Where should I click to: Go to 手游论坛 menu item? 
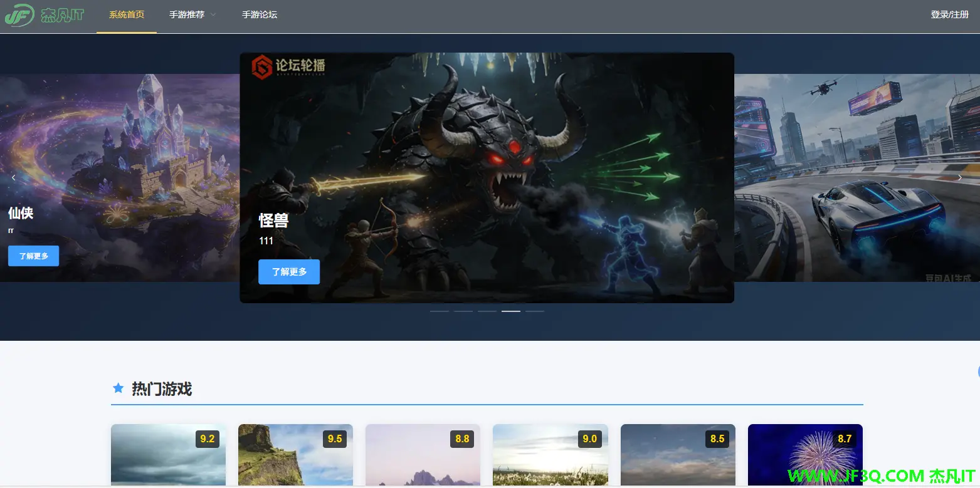260,15
